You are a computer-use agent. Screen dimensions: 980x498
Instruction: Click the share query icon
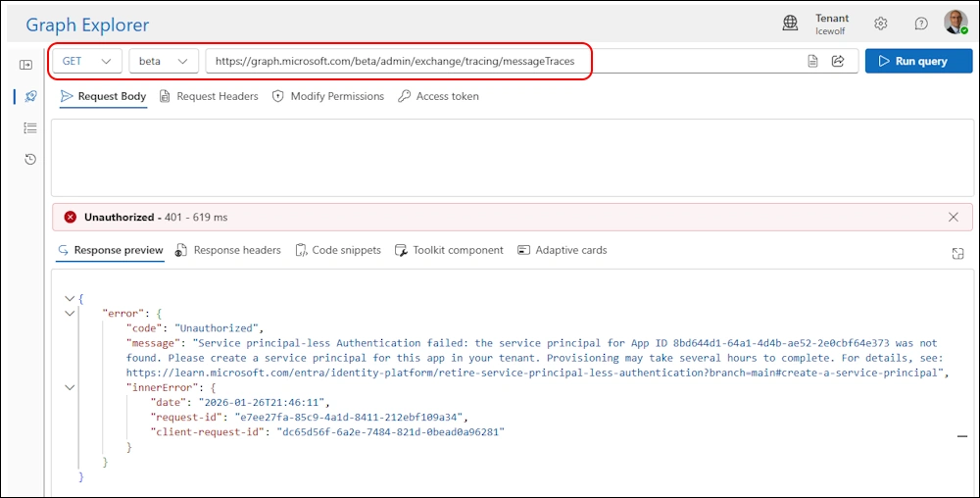[838, 61]
